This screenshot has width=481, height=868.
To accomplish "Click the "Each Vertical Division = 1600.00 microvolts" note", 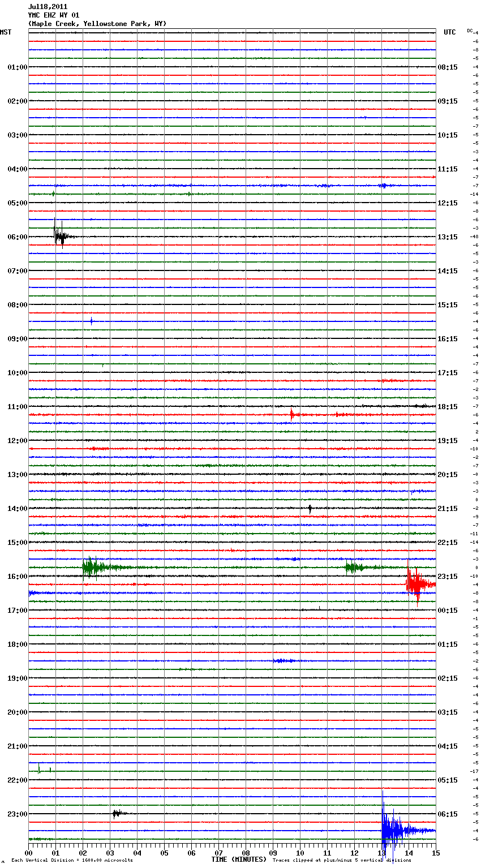I will [x=72, y=860].
